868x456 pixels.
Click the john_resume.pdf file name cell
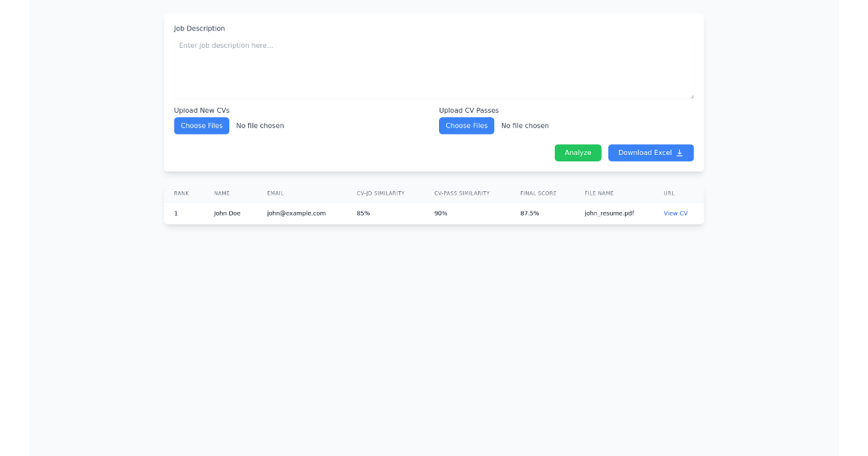click(x=609, y=213)
